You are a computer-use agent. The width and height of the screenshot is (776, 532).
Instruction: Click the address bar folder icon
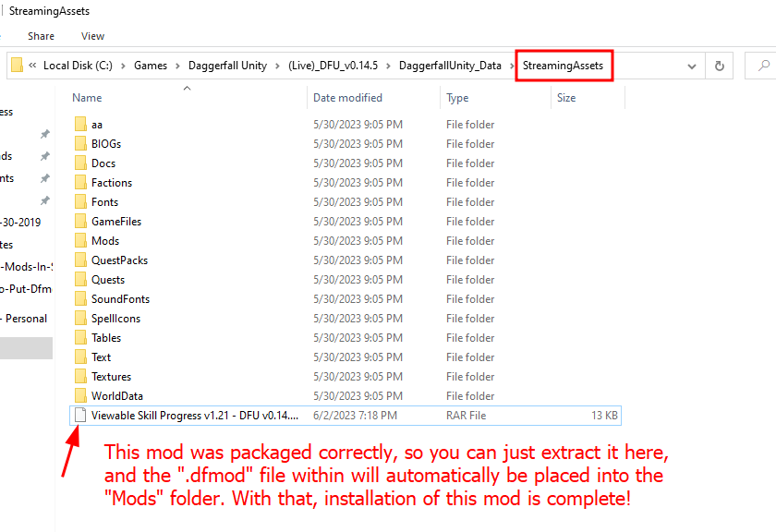coord(18,66)
